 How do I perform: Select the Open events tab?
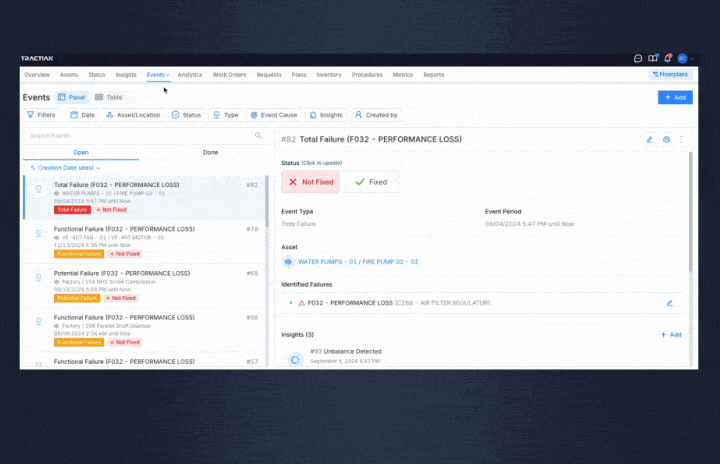tap(81, 153)
